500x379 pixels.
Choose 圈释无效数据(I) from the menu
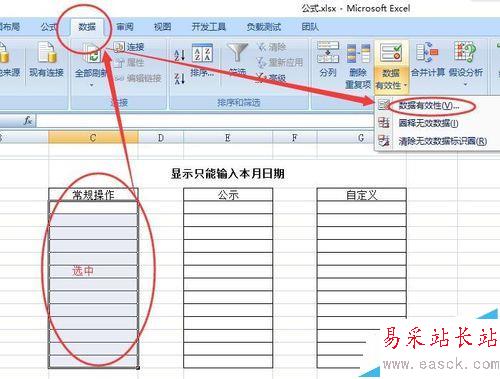coord(429,123)
